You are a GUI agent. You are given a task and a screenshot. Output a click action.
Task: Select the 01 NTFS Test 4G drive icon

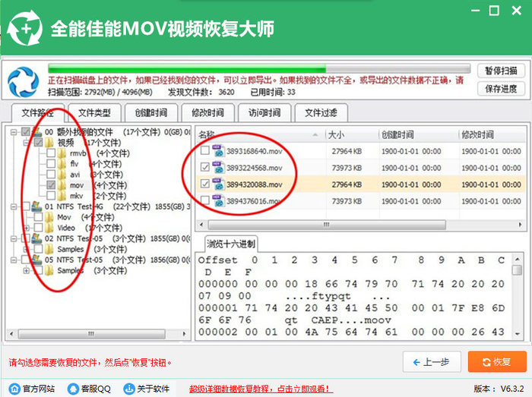(36, 206)
